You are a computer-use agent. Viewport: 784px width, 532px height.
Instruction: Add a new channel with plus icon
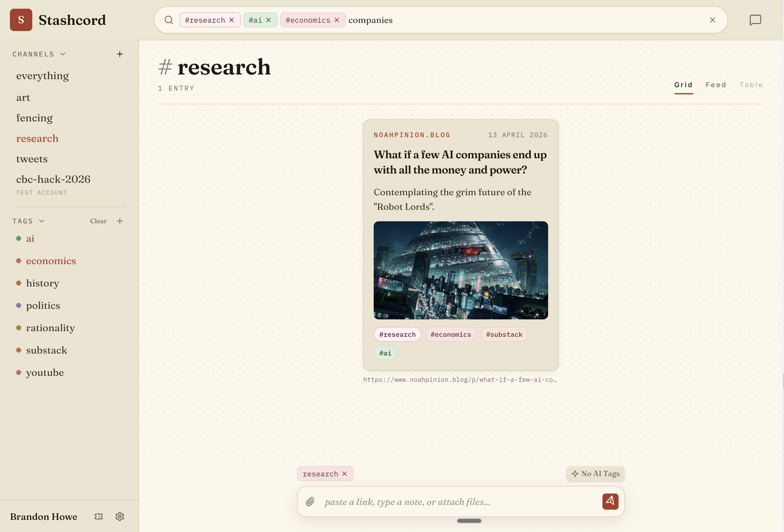click(119, 54)
